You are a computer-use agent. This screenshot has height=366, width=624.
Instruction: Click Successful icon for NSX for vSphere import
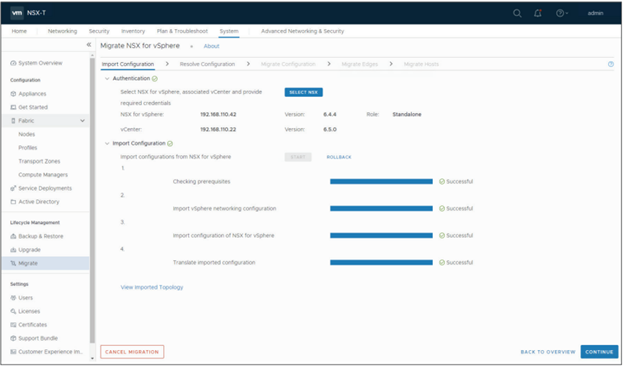click(x=442, y=236)
